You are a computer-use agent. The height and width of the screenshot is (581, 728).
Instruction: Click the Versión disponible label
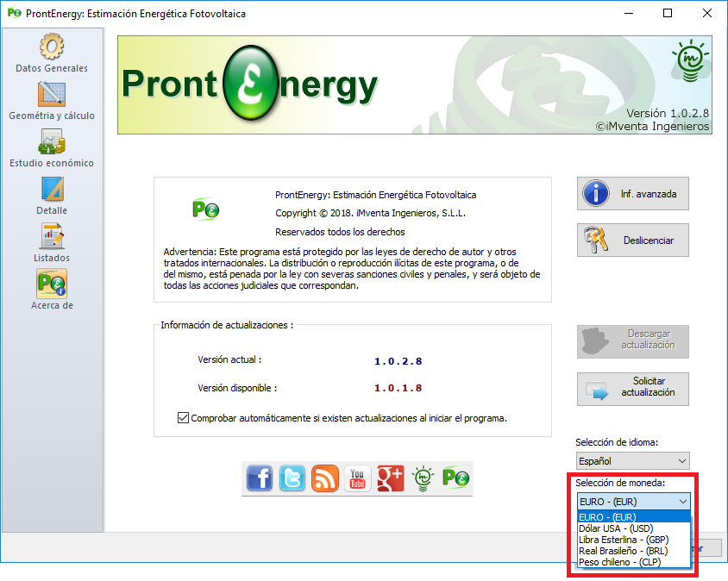point(237,388)
